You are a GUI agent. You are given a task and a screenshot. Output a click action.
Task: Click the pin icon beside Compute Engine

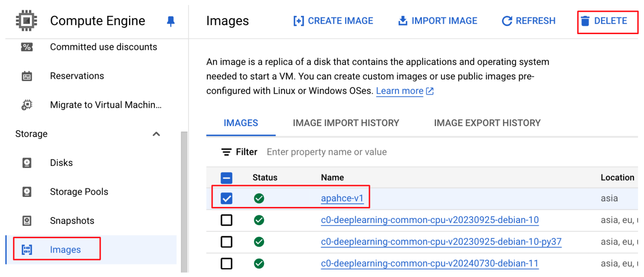171,21
